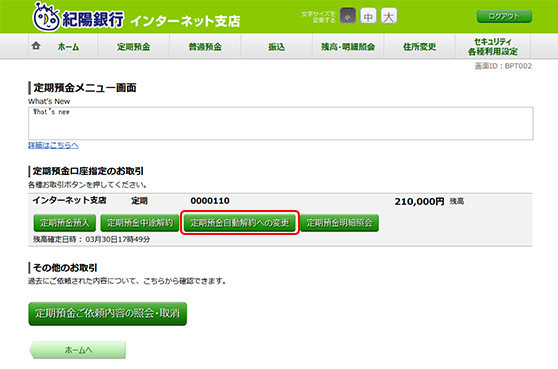Open the 定期預金 menu item
The height and width of the screenshot is (369, 558).
(133, 47)
